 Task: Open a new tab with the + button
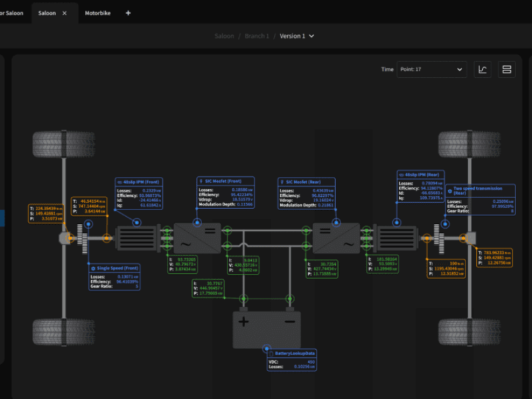point(128,12)
